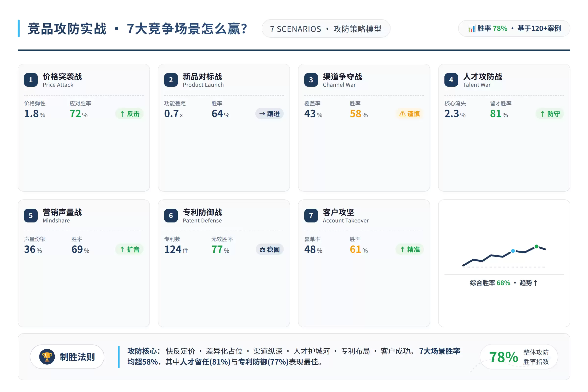Click the number 7 badge of 客户攻坚
Screen dimensions: 588x392
point(311,216)
